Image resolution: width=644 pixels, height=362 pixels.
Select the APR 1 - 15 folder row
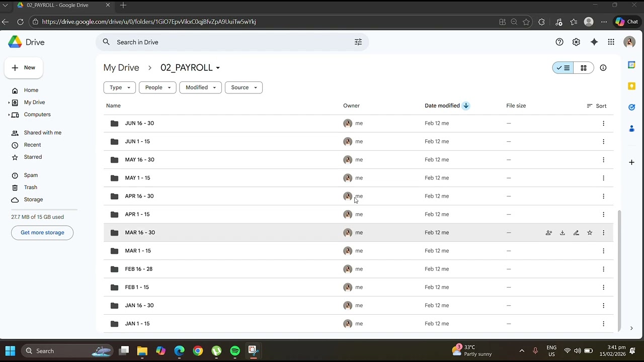coord(358,214)
